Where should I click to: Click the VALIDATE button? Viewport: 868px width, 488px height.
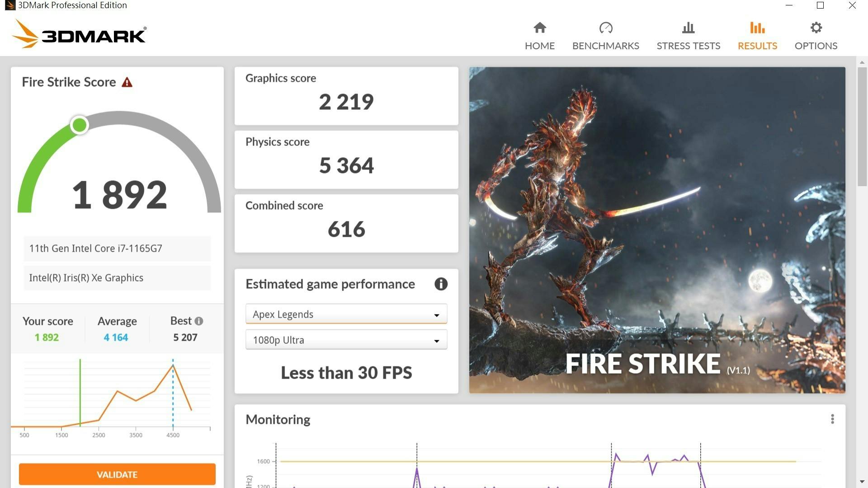click(117, 474)
